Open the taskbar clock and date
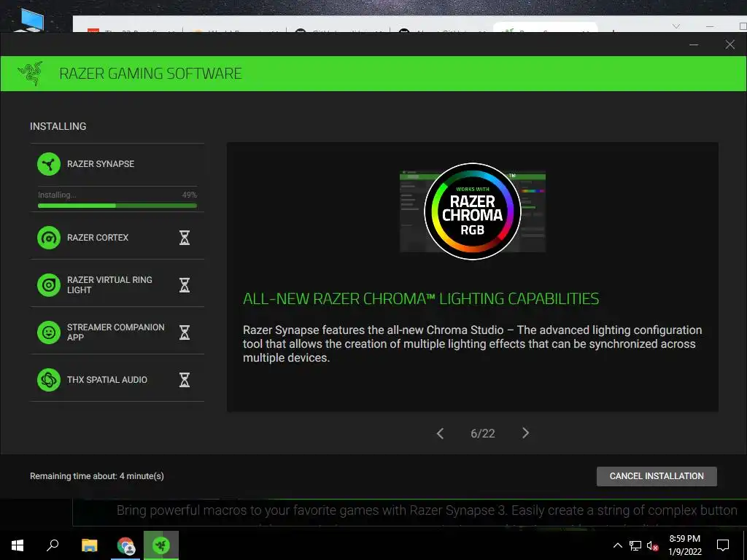Viewport: 747px width, 560px height. [x=684, y=545]
